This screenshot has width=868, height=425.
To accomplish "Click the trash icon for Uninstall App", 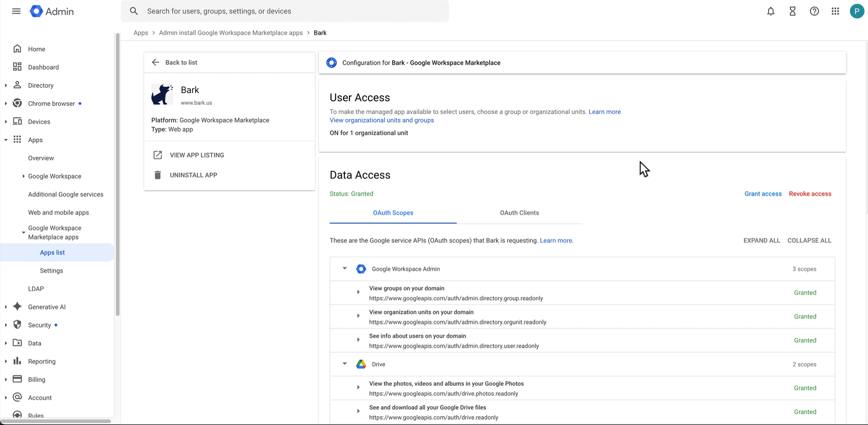I will tap(157, 175).
